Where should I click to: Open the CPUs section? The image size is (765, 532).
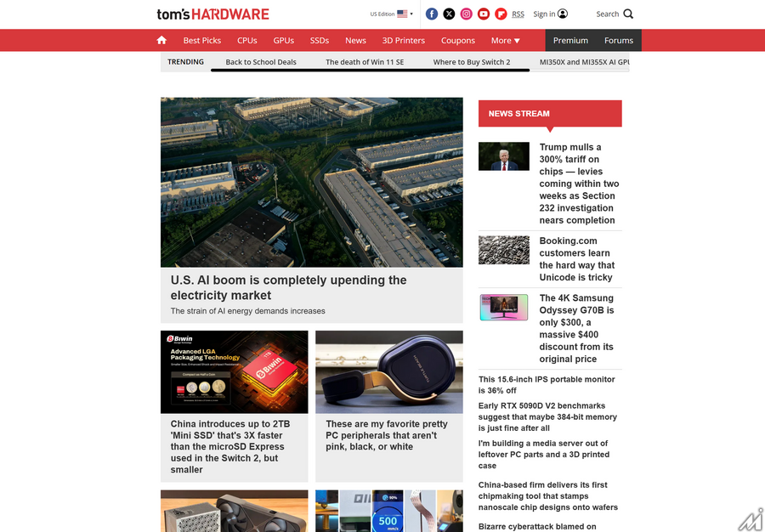click(x=246, y=41)
